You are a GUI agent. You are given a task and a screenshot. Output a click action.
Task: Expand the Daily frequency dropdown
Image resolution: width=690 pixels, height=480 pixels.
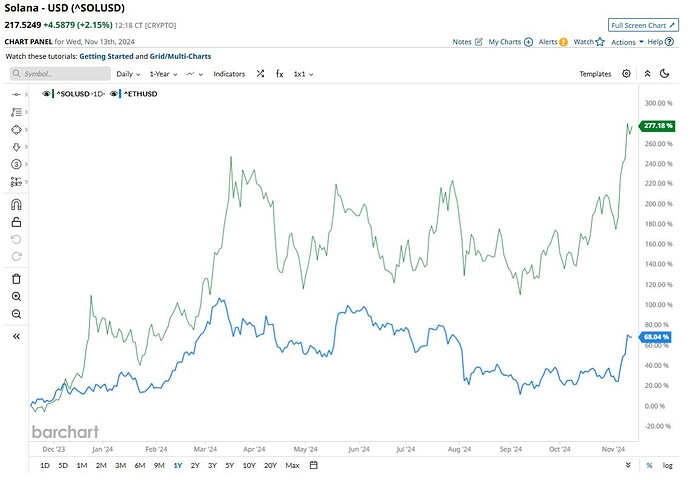129,74
